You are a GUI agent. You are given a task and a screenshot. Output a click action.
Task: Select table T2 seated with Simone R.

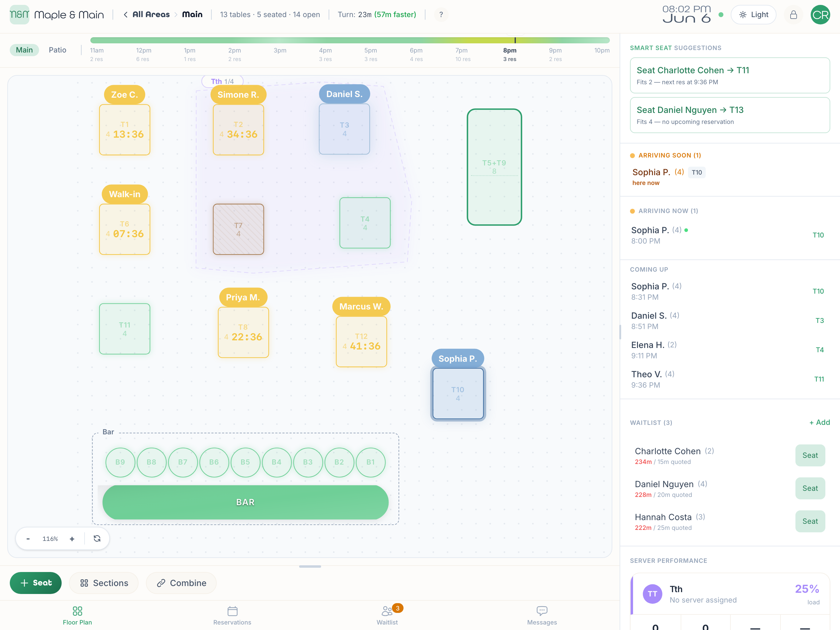tap(238, 129)
